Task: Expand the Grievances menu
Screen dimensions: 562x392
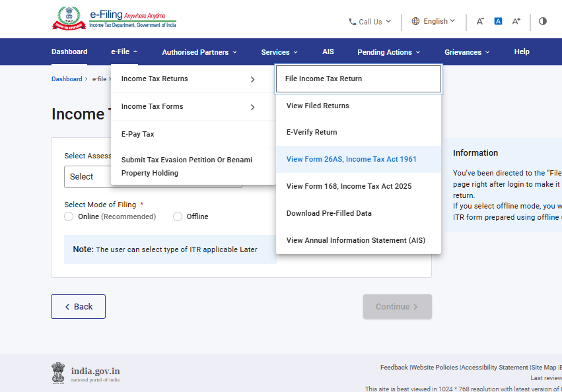Action: pos(467,52)
